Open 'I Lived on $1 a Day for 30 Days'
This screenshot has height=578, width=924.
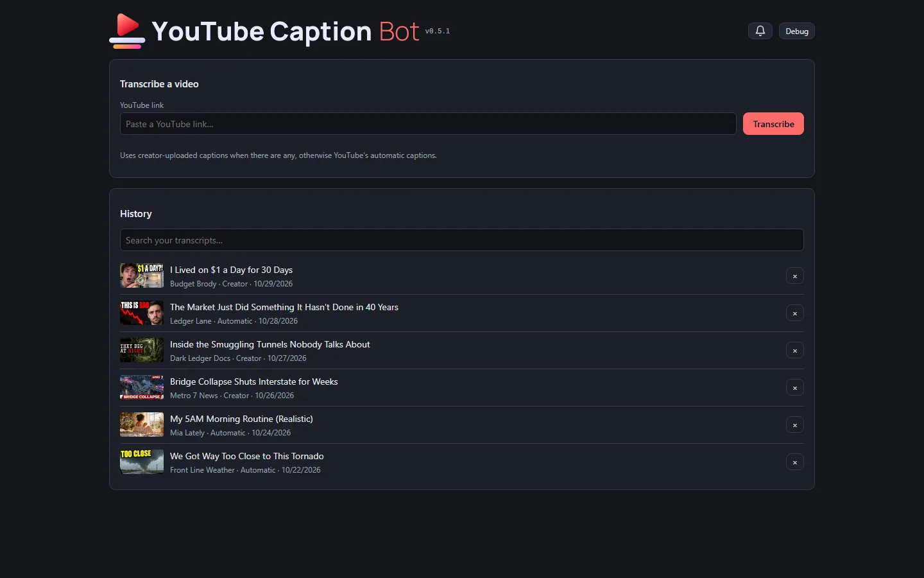coord(231,270)
